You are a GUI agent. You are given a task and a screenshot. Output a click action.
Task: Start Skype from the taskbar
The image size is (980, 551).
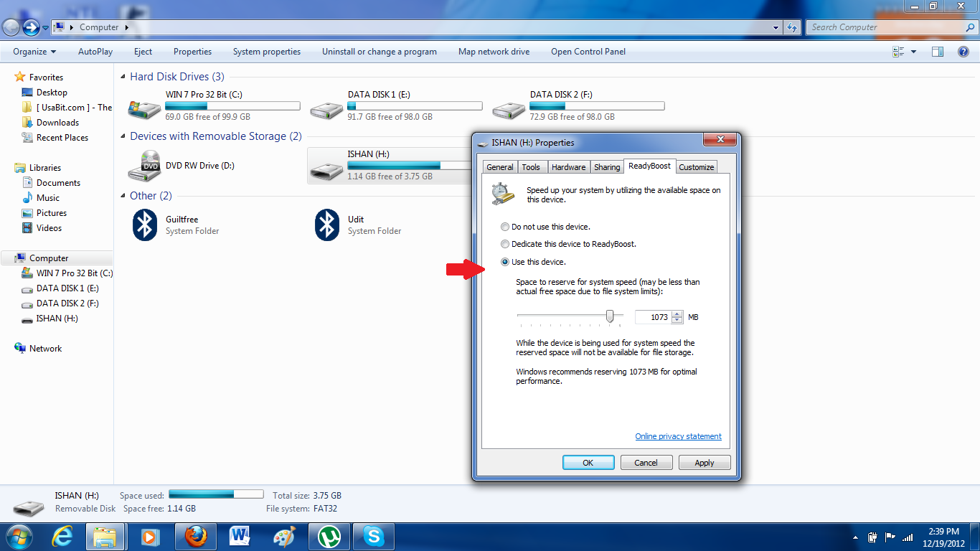pyautogui.click(x=373, y=536)
